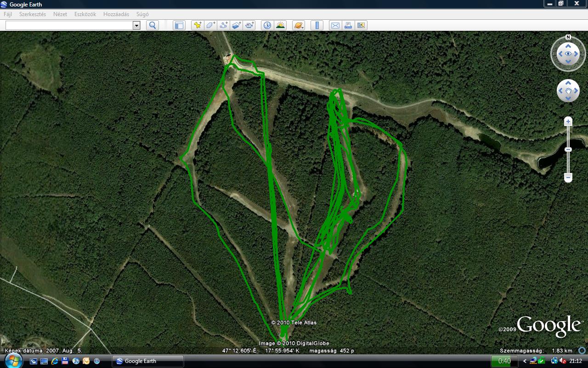This screenshot has width=588, height=368.
Task: Click the record a tour icon
Action: click(x=249, y=25)
